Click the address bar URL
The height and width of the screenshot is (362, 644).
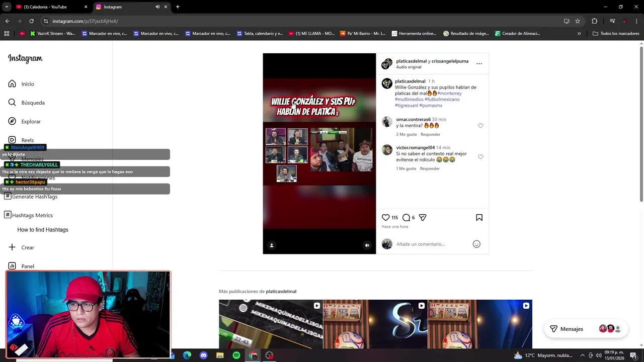[85, 21]
